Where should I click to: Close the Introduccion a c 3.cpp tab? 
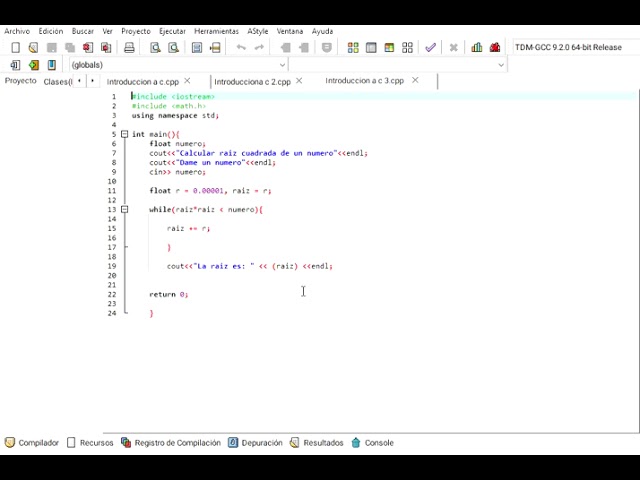pyautogui.click(x=415, y=80)
